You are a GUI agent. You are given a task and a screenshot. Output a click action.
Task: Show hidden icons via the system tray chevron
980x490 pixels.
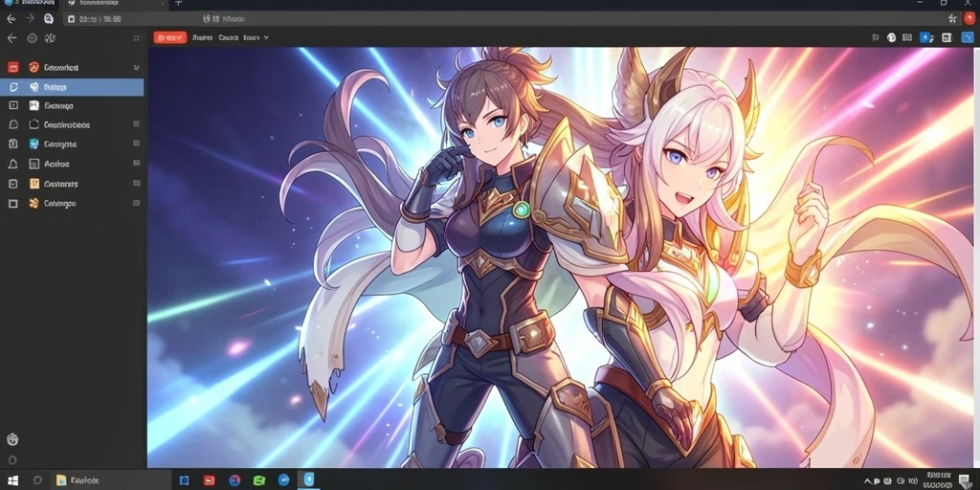867,481
